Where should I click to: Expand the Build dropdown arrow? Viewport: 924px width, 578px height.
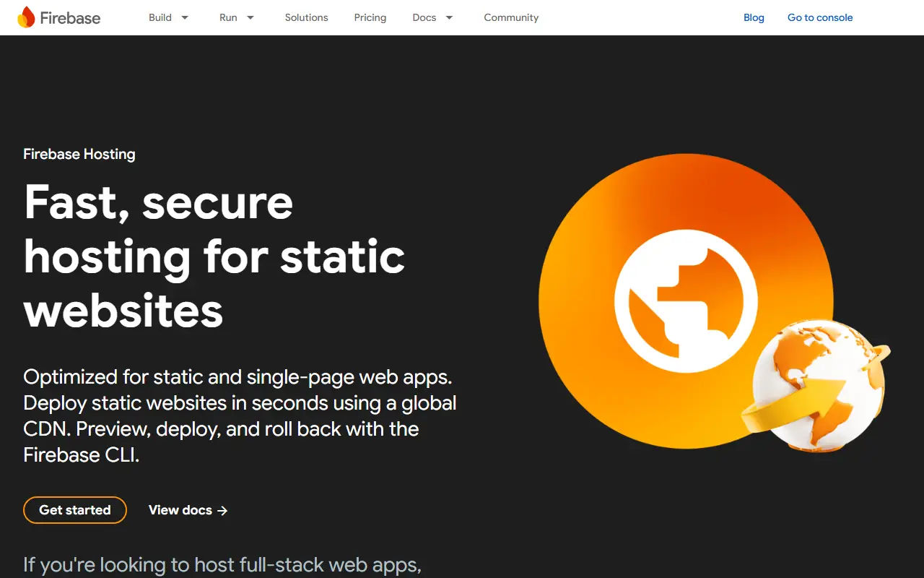point(185,17)
